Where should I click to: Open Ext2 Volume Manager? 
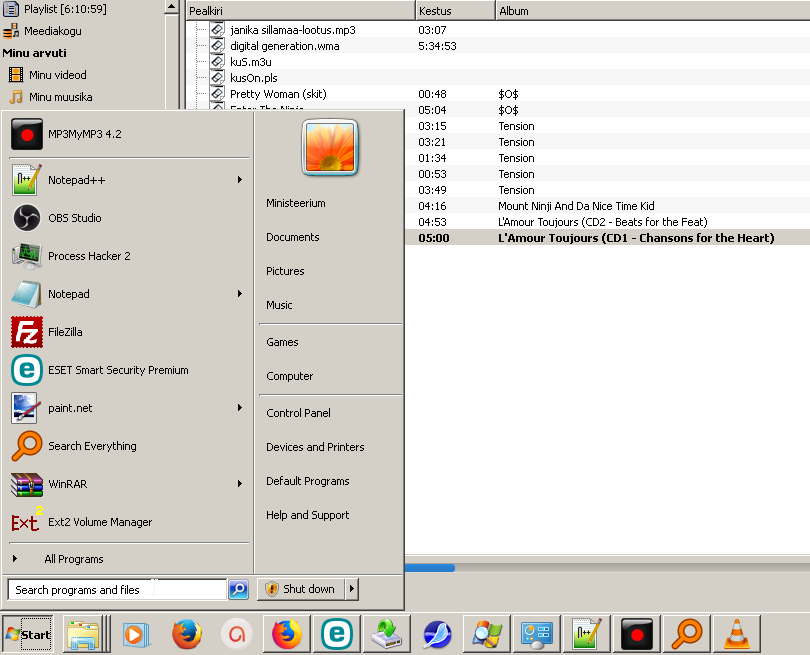coord(129,522)
